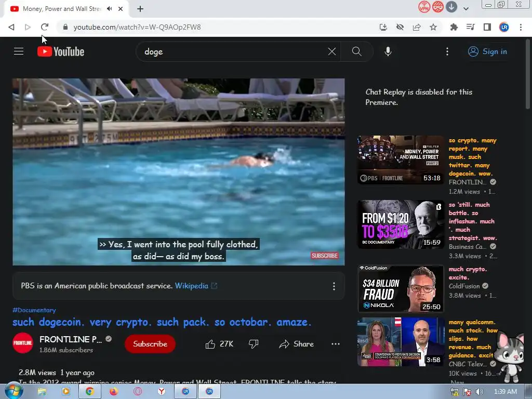Click the video player to pause
The width and height of the screenshot is (532, 399).
[179, 171]
